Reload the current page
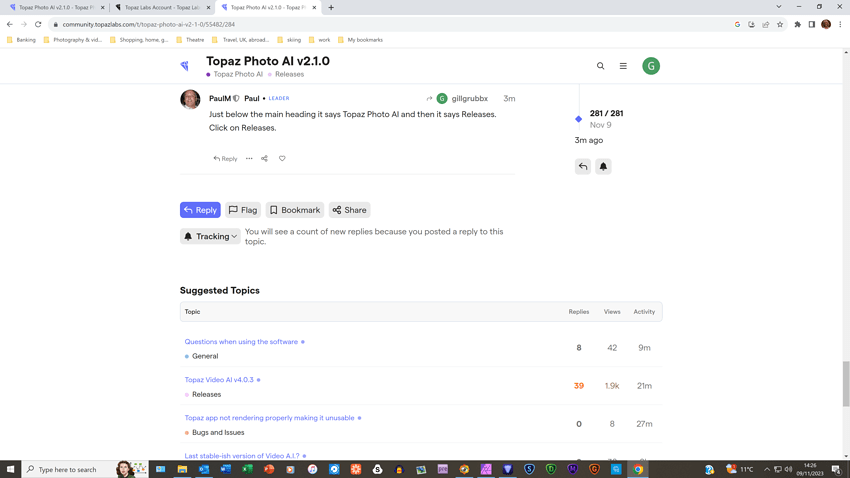 [x=38, y=24]
